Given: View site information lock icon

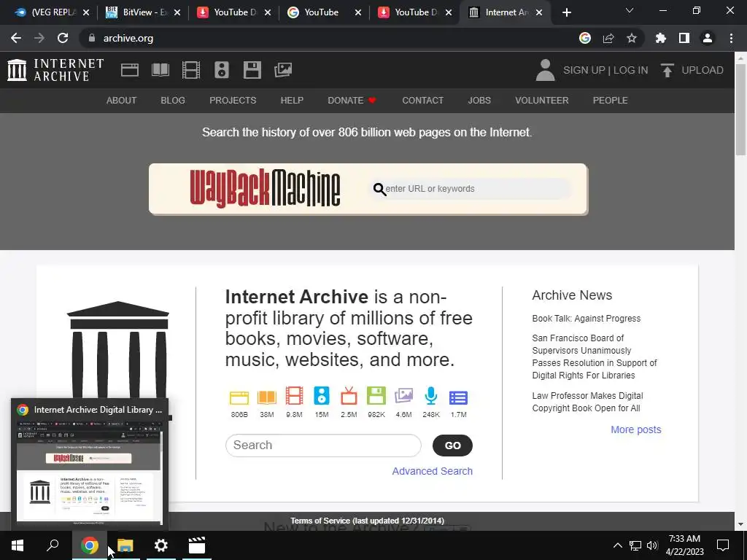Looking at the screenshot, I should [x=92, y=38].
